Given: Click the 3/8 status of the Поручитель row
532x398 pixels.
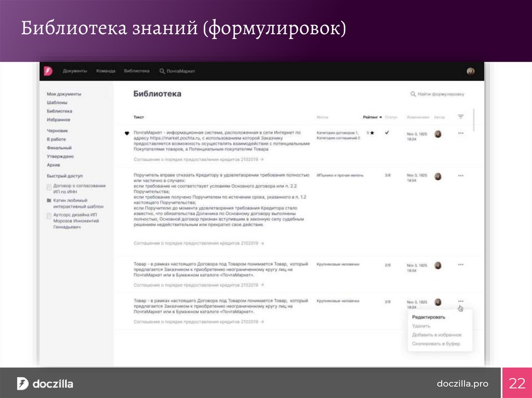Looking at the screenshot, I should [388, 175].
